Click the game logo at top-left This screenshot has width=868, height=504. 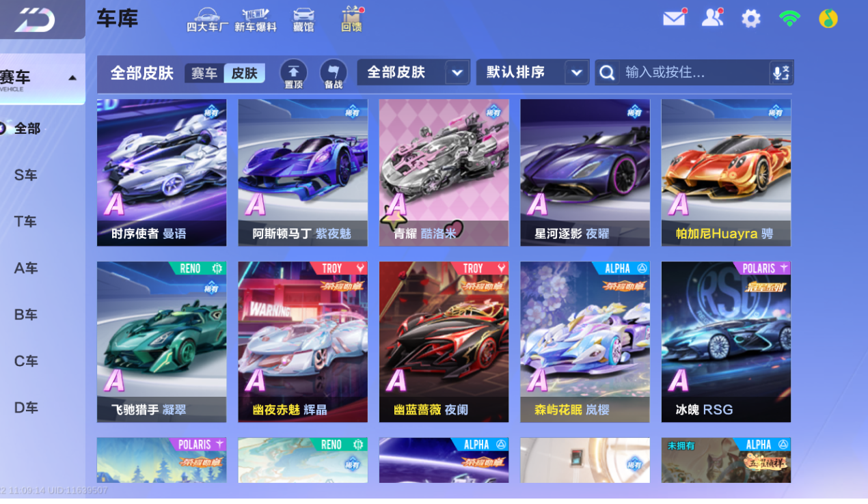pos(35,19)
